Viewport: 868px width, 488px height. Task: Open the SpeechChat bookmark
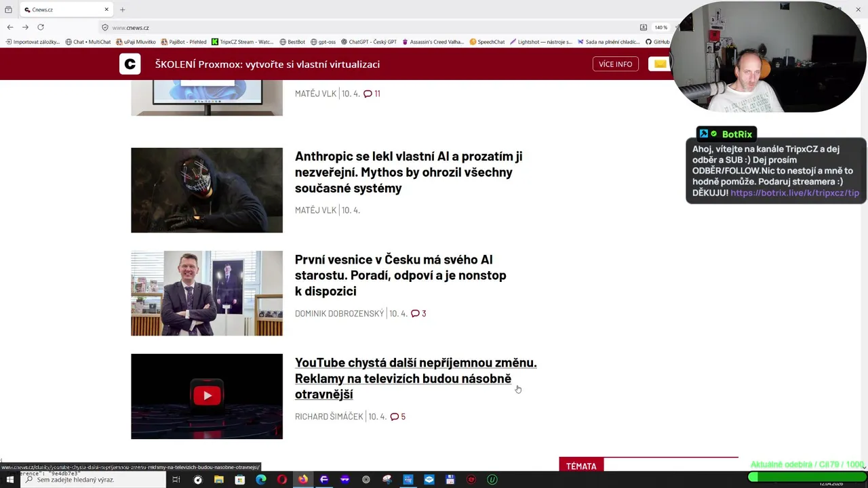(x=487, y=42)
